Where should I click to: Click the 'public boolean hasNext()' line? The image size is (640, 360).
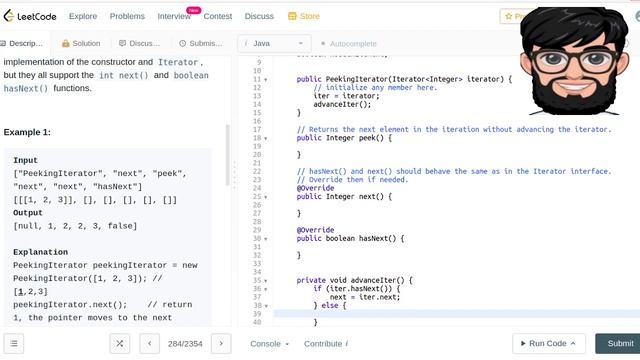click(x=350, y=238)
